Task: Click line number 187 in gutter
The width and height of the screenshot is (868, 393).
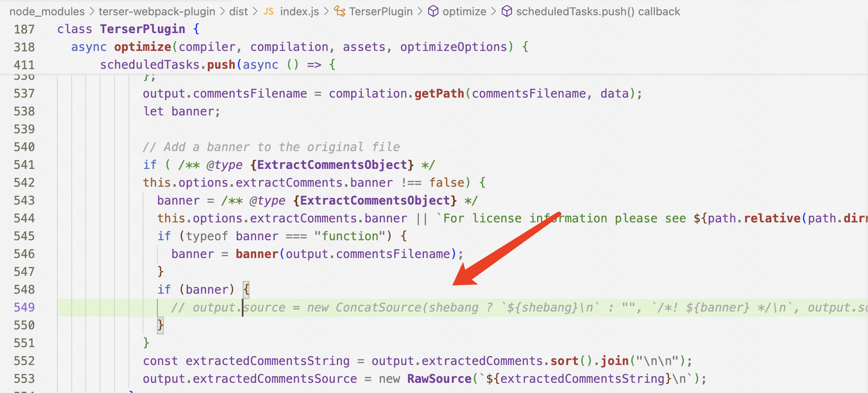Action: pos(24,29)
